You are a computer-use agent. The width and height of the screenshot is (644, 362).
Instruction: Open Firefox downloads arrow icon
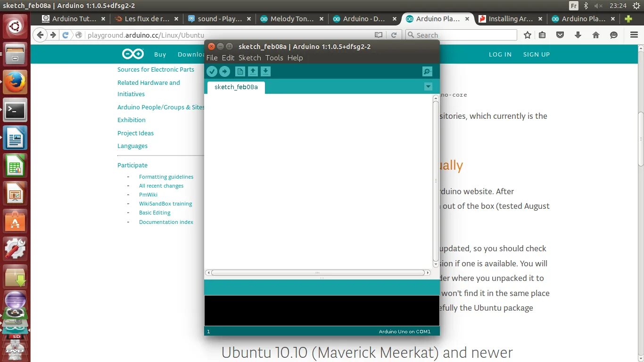tap(577, 35)
